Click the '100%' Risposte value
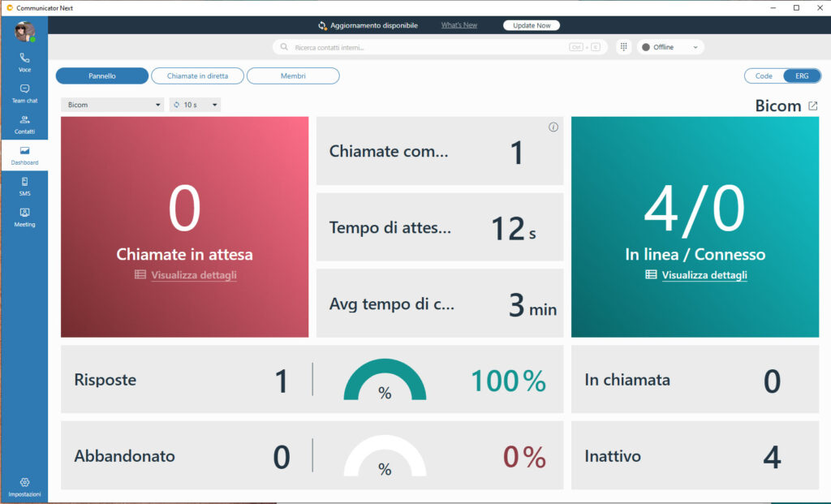831x504 pixels. pos(508,381)
